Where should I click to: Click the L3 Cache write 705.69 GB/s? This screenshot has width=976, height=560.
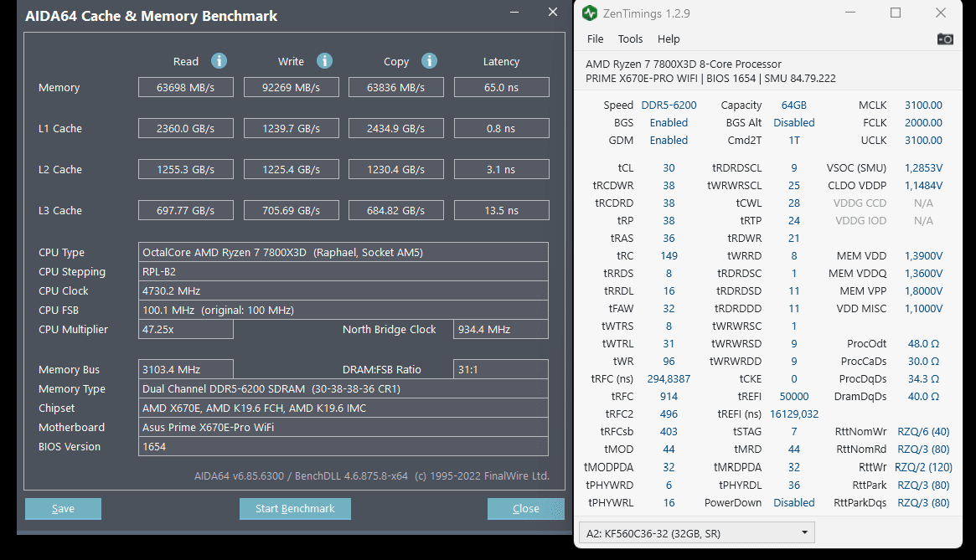coord(292,211)
